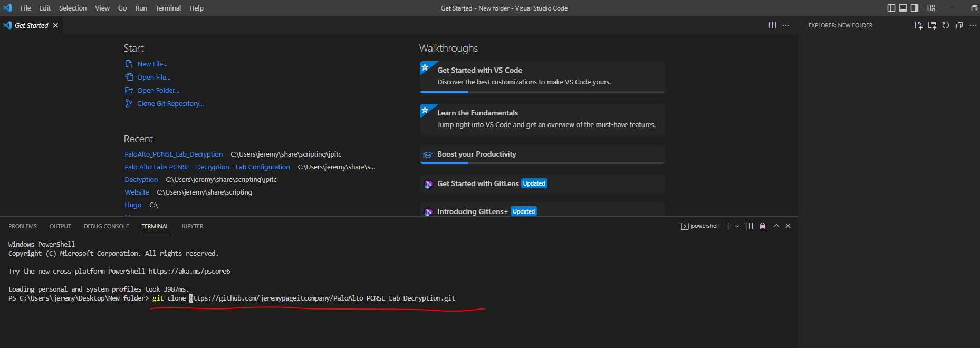Open the Customize Layout control
This screenshot has height=348, width=980.
pos(931,8)
